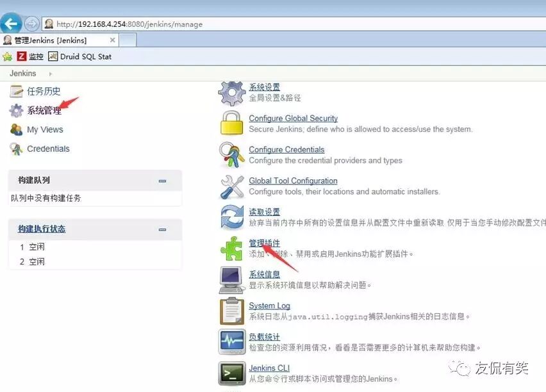Image resolution: width=546 pixels, height=392 pixels.
Task: Open the 管理插件 link
Action: [x=264, y=243]
